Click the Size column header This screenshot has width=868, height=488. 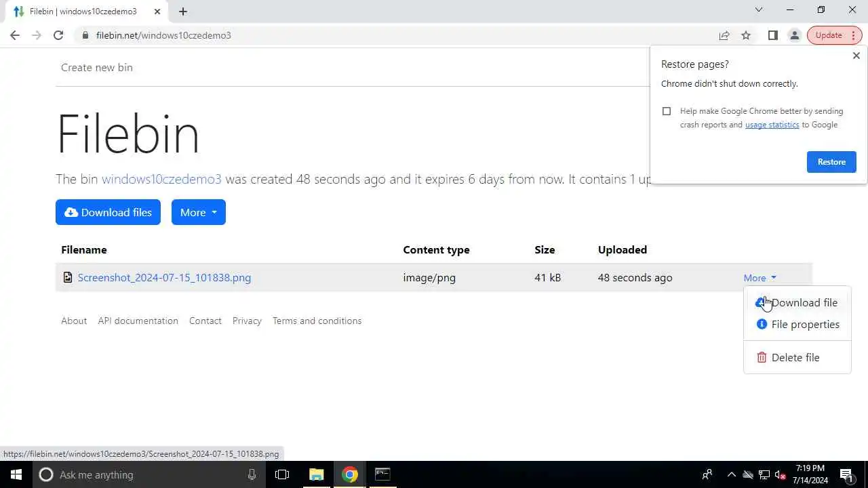point(545,249)
